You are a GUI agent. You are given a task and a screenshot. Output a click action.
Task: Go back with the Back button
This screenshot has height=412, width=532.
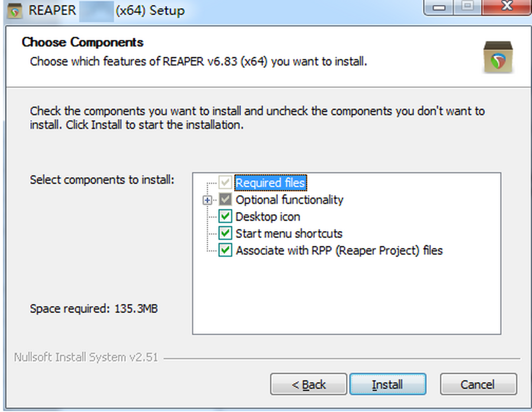click(x=309, y=384)
